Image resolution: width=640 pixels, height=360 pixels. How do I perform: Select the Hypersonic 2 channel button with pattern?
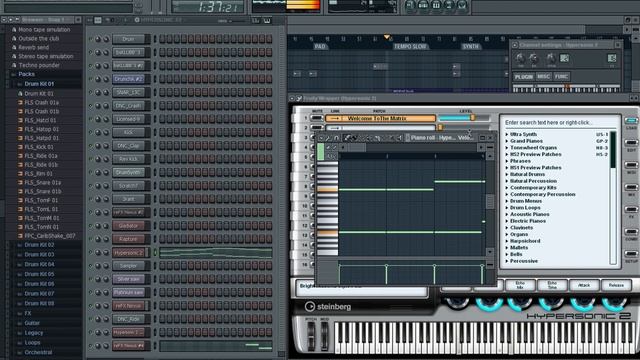[128, 253]
